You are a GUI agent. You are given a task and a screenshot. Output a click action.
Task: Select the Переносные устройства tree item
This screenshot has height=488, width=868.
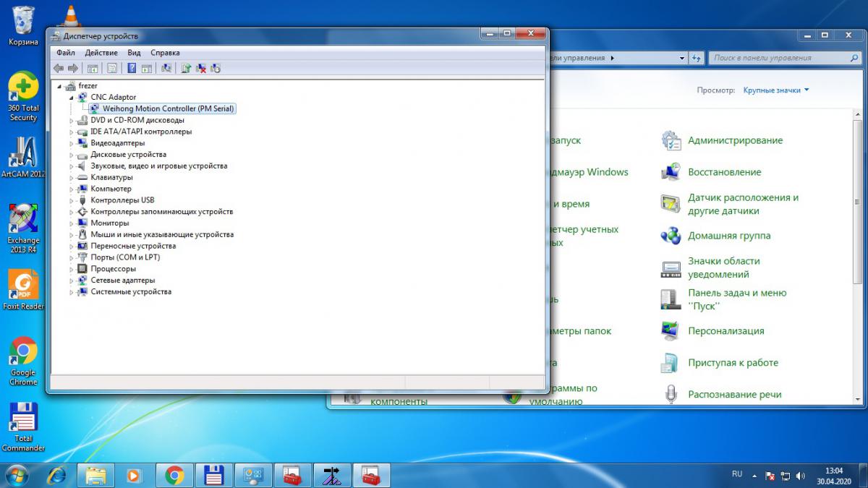pos(133,246)
